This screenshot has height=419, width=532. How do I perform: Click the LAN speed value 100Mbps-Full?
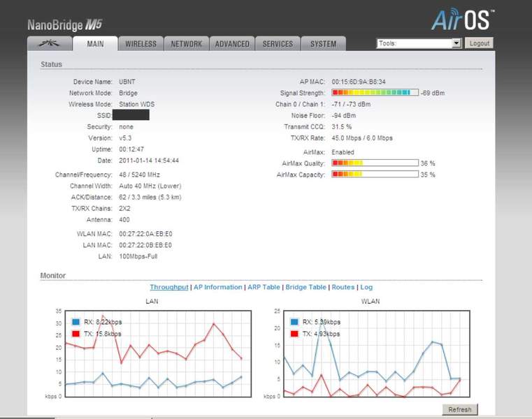pos(138,256)
